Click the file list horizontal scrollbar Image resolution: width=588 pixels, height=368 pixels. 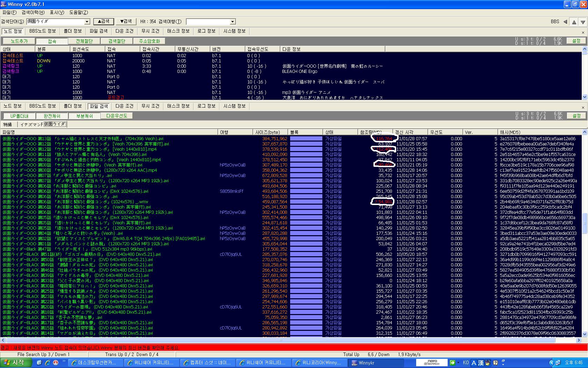pos(280,340)
